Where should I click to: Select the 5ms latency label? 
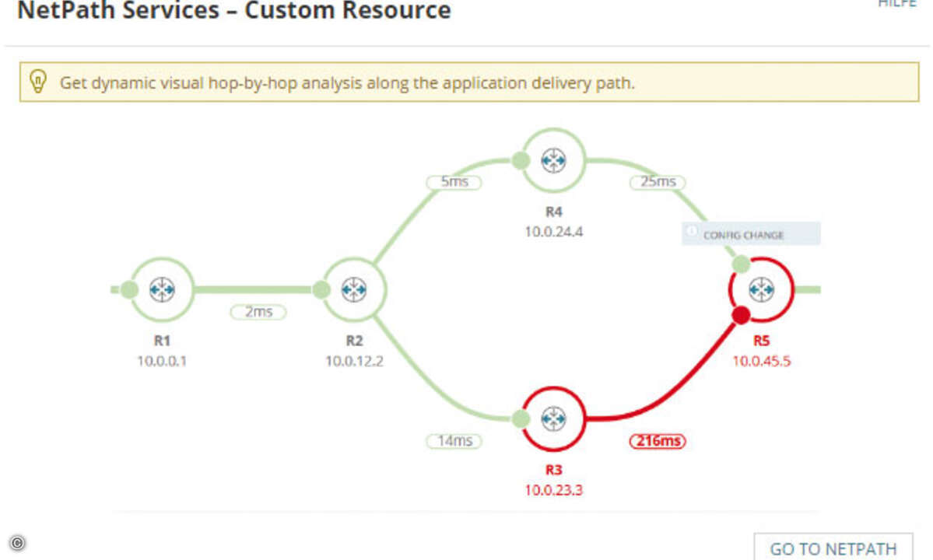point(454,182)
